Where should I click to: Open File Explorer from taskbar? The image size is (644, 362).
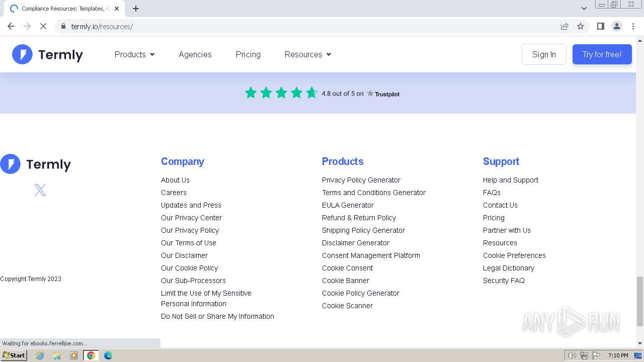click(x=57, y=355)
